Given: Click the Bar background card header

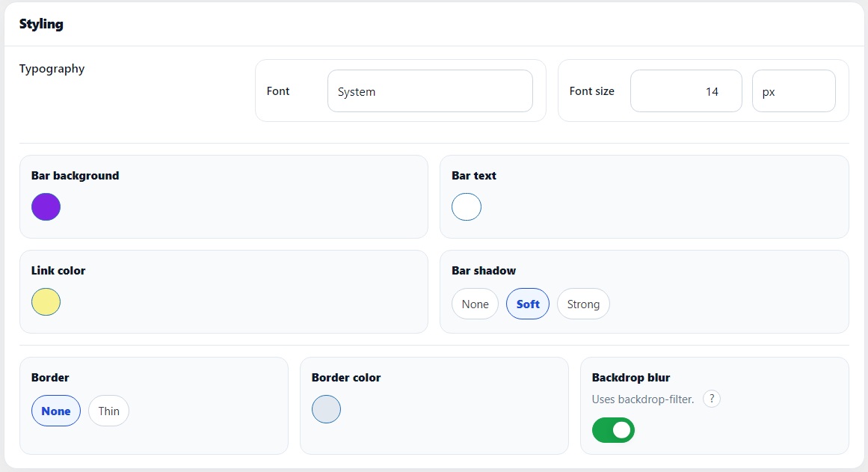Looking at the screenshot, I should [75, 175].
